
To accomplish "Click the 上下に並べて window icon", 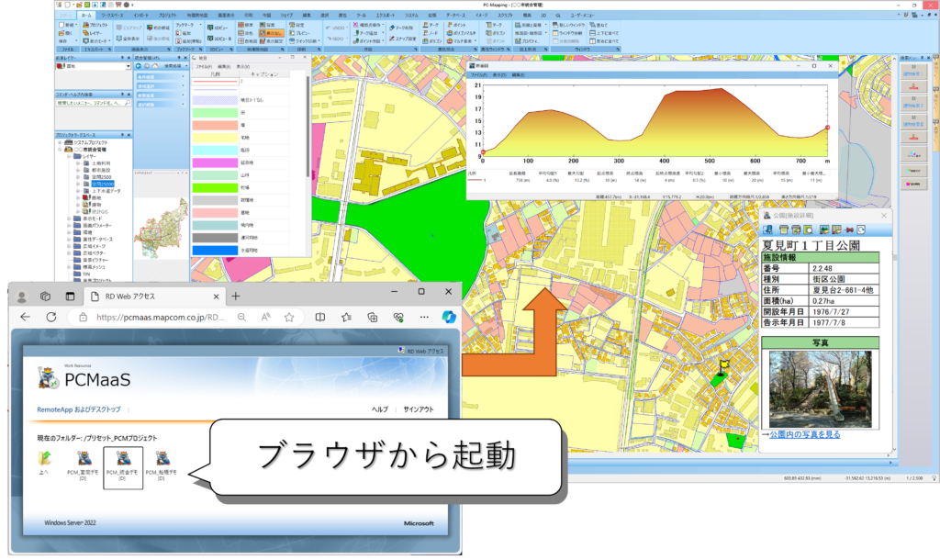I will (592, 34).
